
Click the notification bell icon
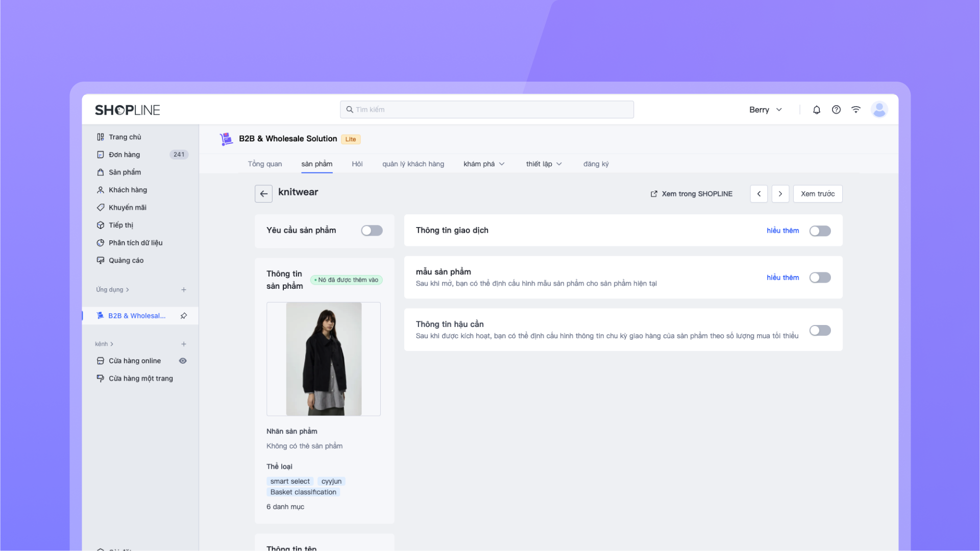pyautogui.click(x=817, y=110)
